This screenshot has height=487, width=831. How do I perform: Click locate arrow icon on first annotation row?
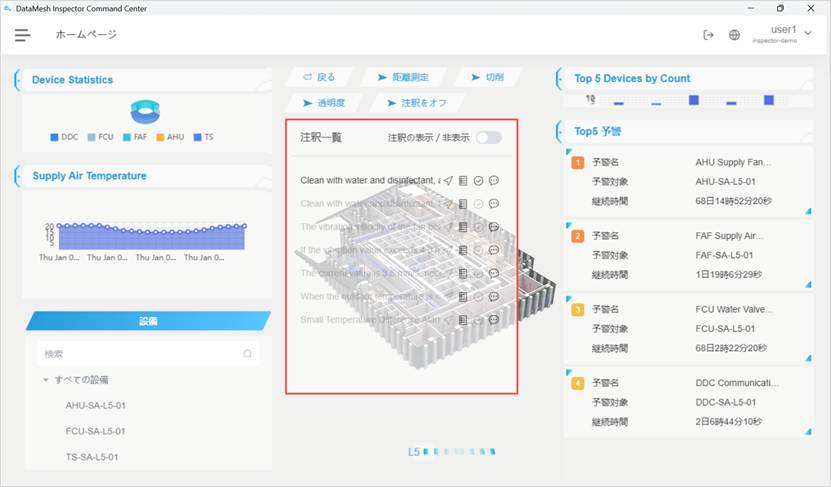coord(448,181)
